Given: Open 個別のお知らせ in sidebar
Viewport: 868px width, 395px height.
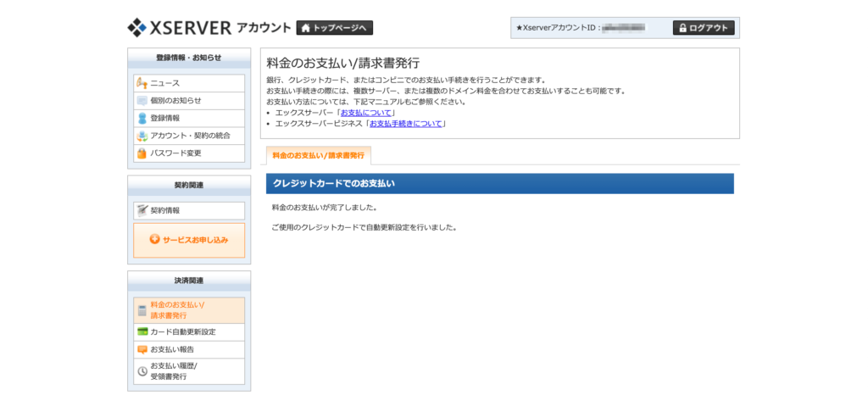Looking at the screenshot, I should point(189,101).
